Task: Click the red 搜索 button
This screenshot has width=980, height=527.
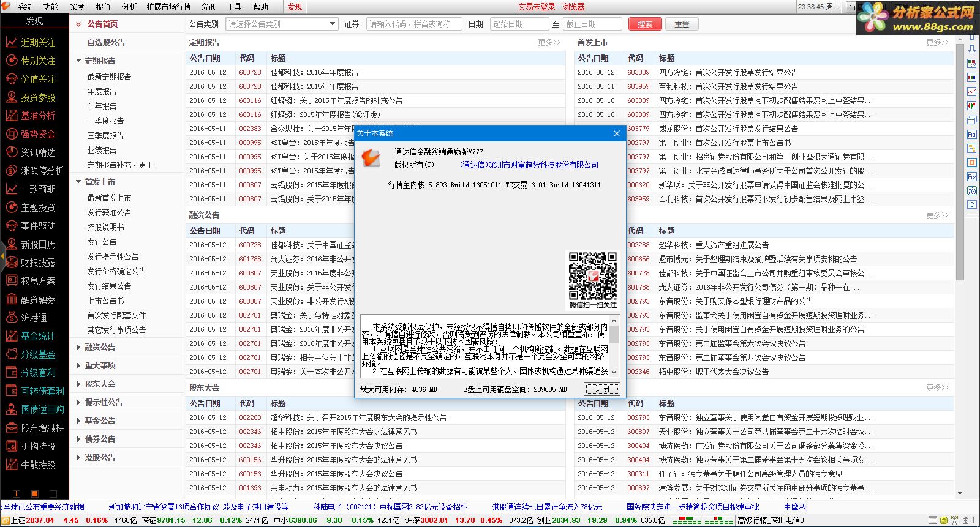Action: (645, 24)
